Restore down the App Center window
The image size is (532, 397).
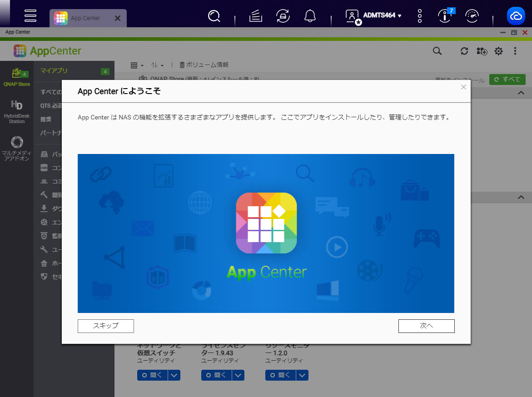click(514, 32)
